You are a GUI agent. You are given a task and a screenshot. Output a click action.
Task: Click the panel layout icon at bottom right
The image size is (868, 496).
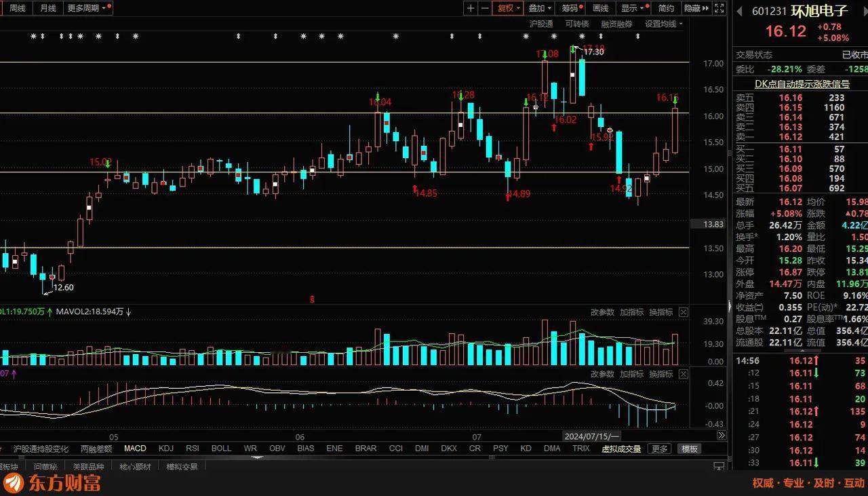pyautogui.click(x=718, y=466)
